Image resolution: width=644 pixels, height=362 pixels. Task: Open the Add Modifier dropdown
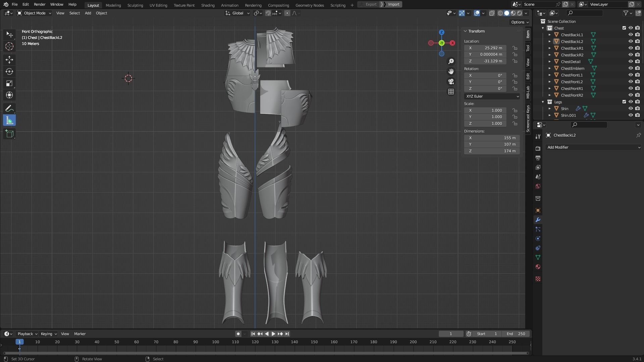click(x=593, y=147)
